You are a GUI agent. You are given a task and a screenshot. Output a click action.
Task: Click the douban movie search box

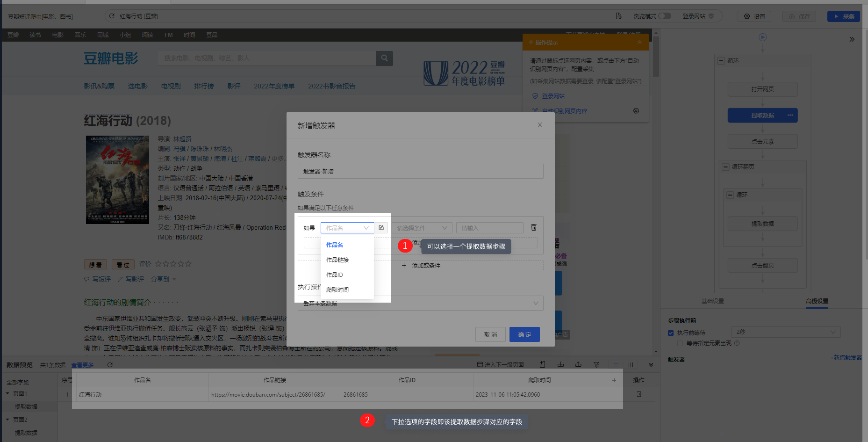[267, 58]
